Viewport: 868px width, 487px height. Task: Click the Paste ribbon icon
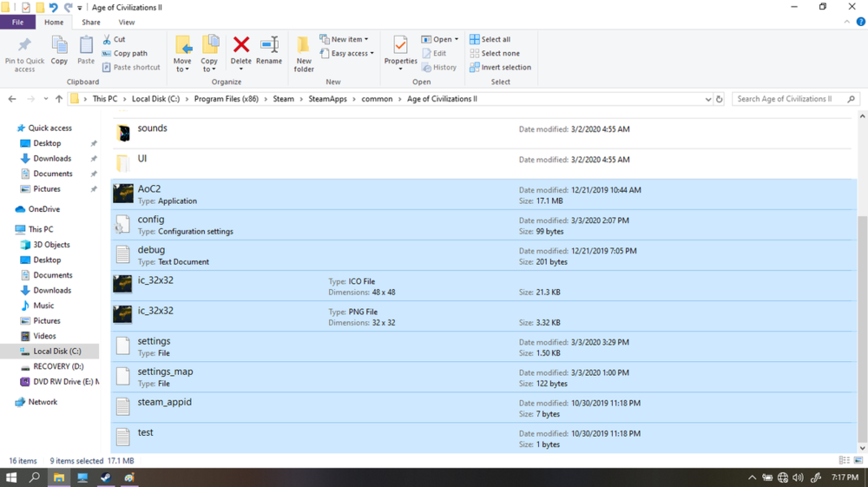pyautogui.click(x=86, y=45)
